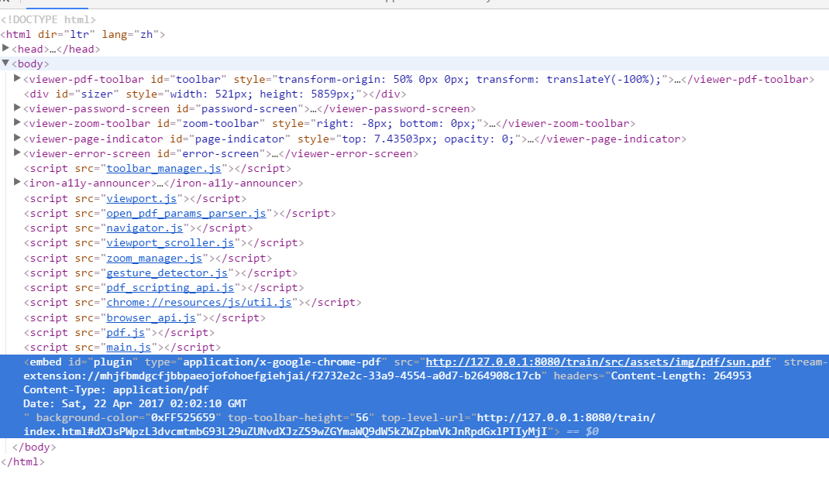
Task: Select the closing /html tag
Action: click(x=22, y=461)
